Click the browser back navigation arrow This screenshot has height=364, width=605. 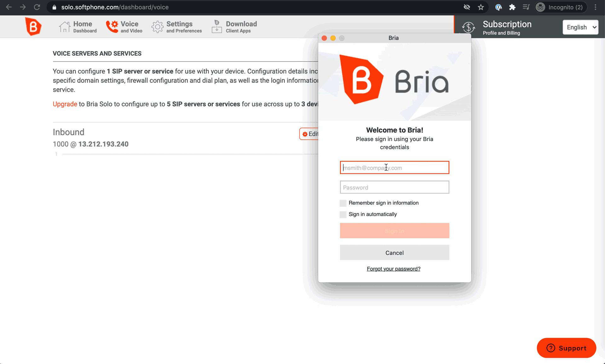pyautogui.click(x=8, y=7)
